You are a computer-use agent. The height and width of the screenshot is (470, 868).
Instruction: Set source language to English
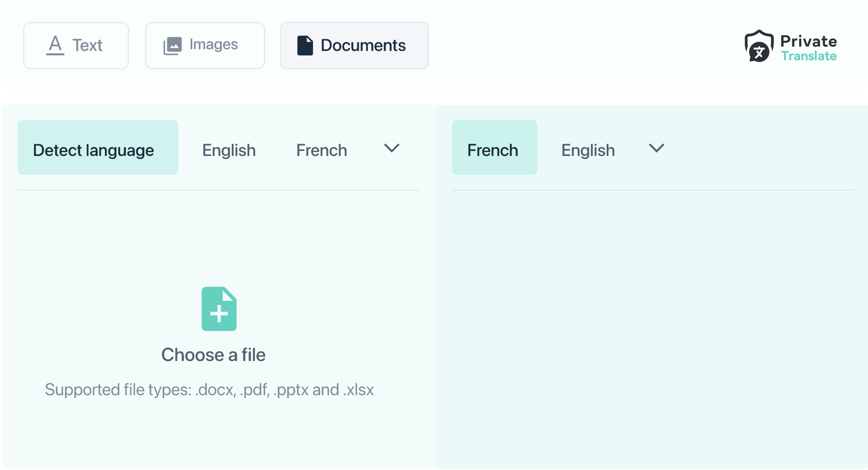[x=229, y=150]
